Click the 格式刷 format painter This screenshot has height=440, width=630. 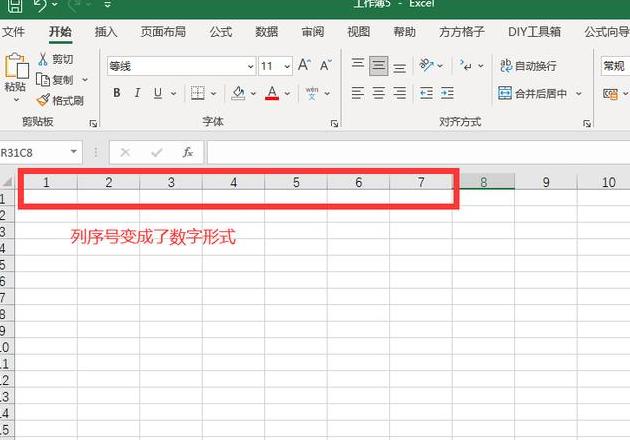click(60, 100)
